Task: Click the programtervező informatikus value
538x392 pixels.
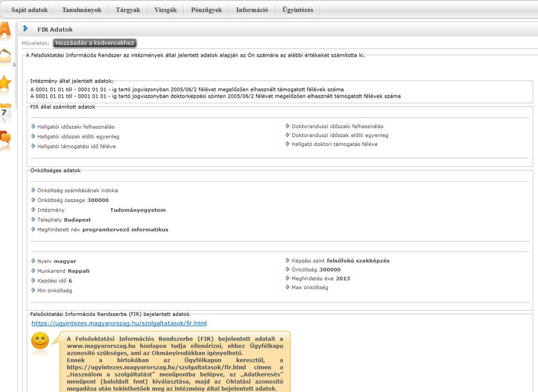Action: click(x=125, y=229)
